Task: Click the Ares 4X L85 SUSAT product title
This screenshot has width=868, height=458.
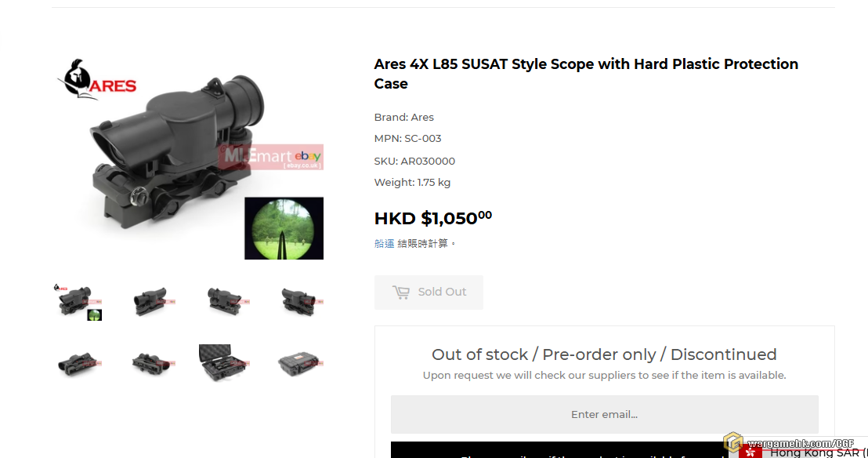Action: (x=586, y=74)
